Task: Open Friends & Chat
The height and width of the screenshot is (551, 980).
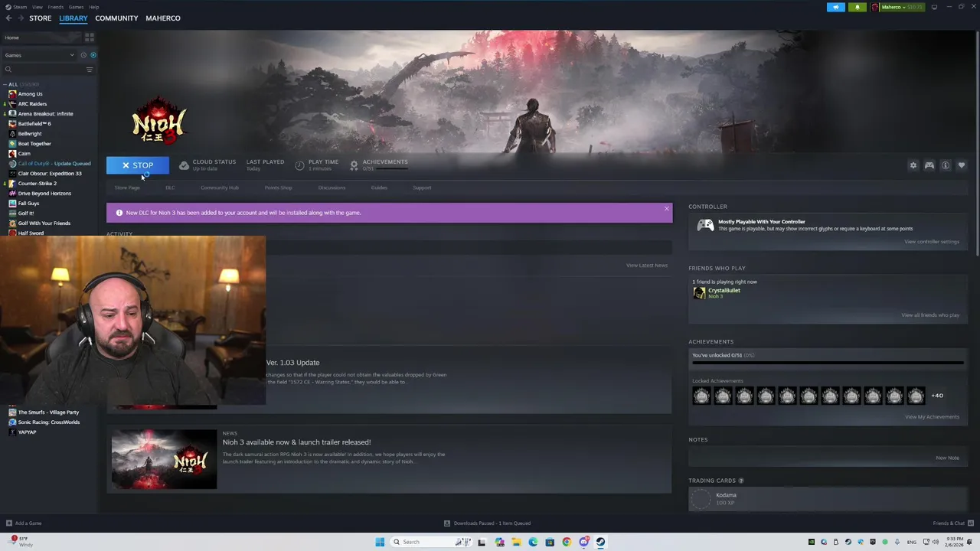Action: click(x=952, y=523)
